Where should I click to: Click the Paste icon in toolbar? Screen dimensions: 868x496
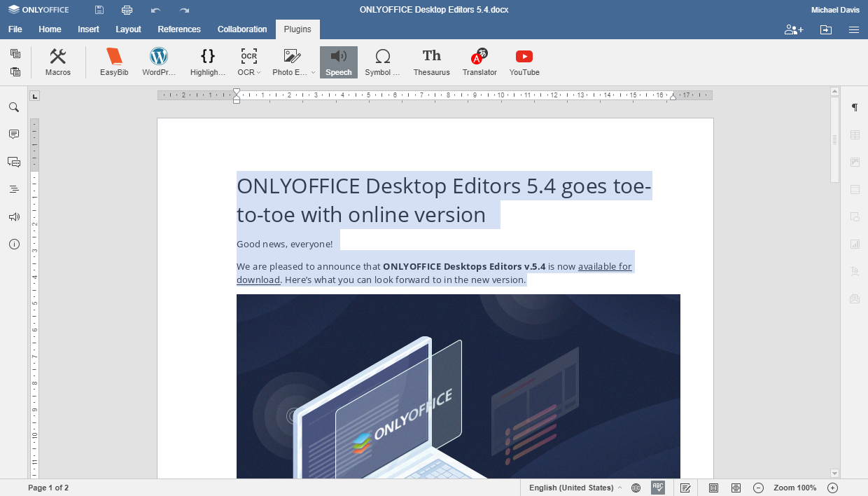pos(15,71)
